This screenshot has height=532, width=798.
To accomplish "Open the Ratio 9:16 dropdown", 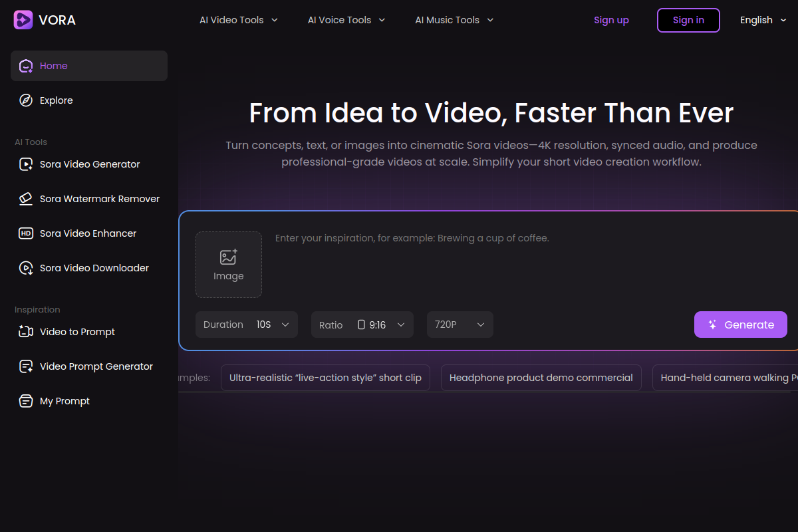I will (362, 325).
